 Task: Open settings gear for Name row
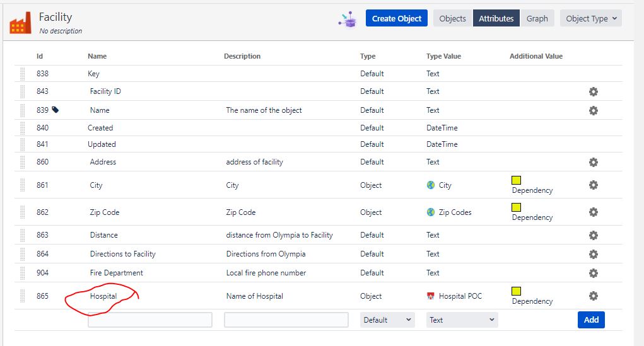(593, 110)
